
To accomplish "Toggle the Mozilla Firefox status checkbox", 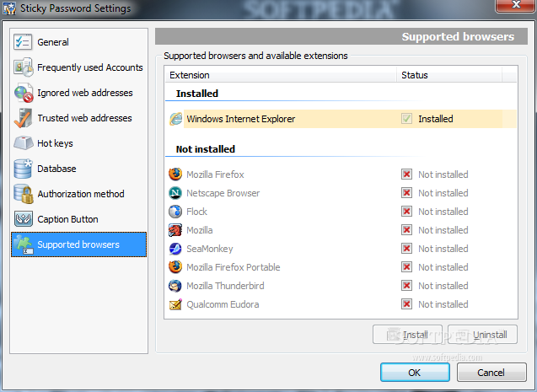I will [406, 175].
